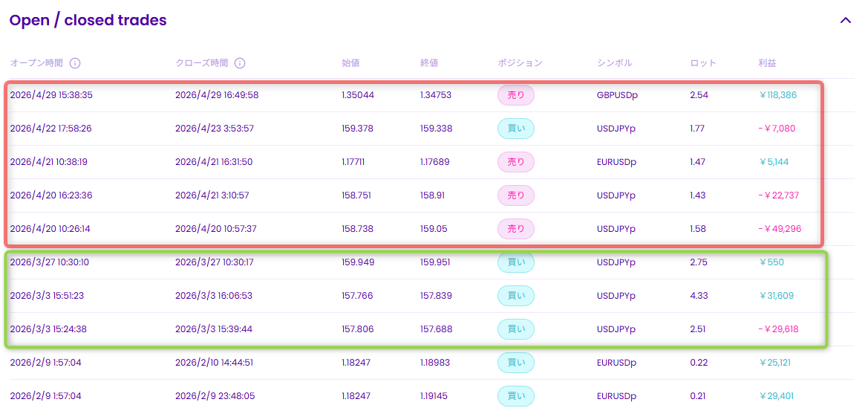Click closing price 1.18983
868x408 pixels.
click(436, 363)
